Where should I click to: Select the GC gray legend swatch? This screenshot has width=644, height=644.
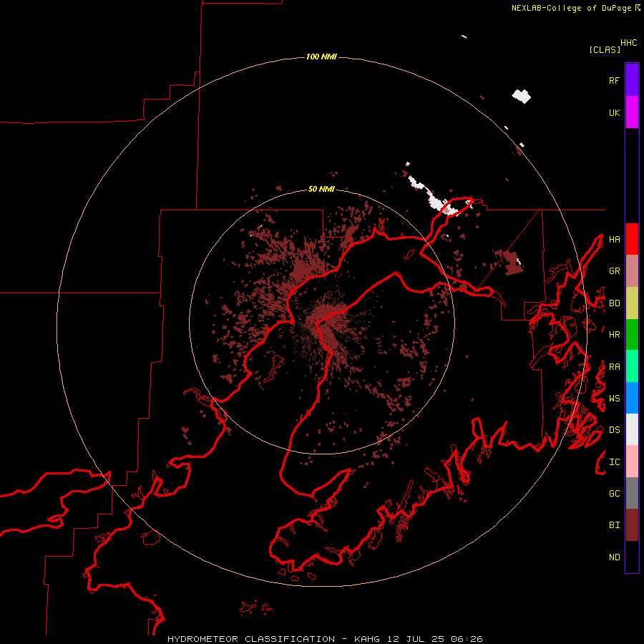click(632, 493)
